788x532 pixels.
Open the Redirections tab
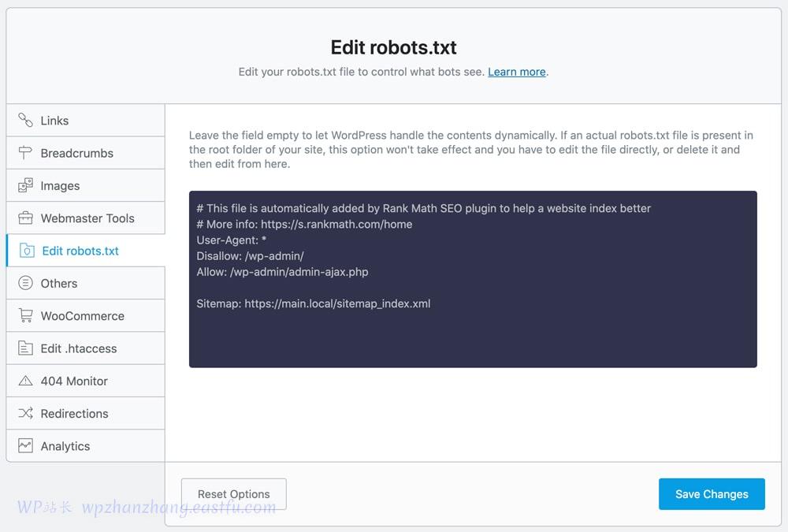tap(85, 413)
